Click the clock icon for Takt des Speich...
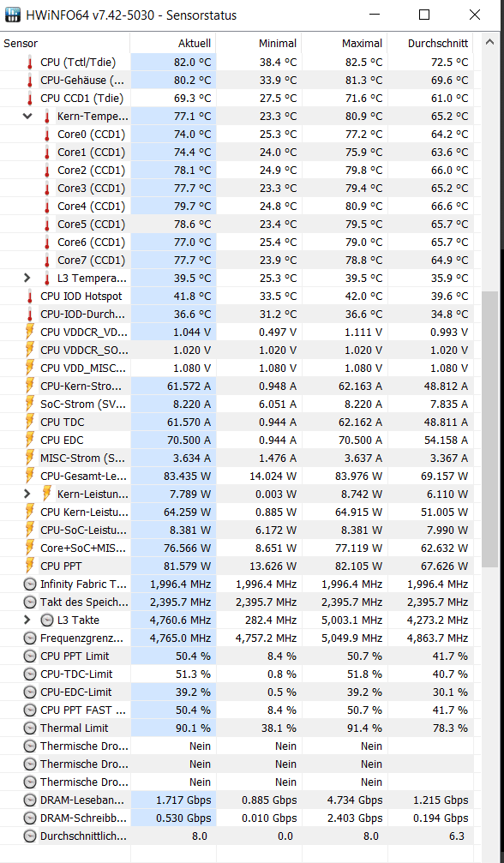504x863 pixels. [30, 602]
